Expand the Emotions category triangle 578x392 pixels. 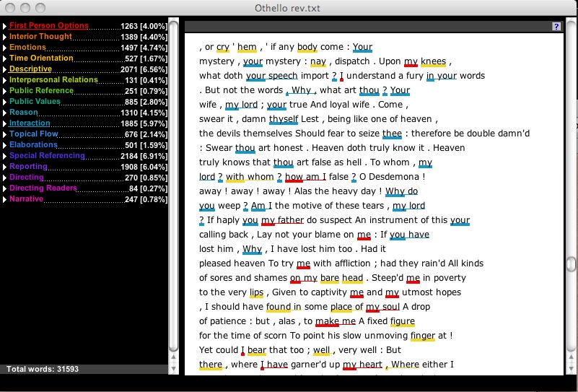[4, 48]
